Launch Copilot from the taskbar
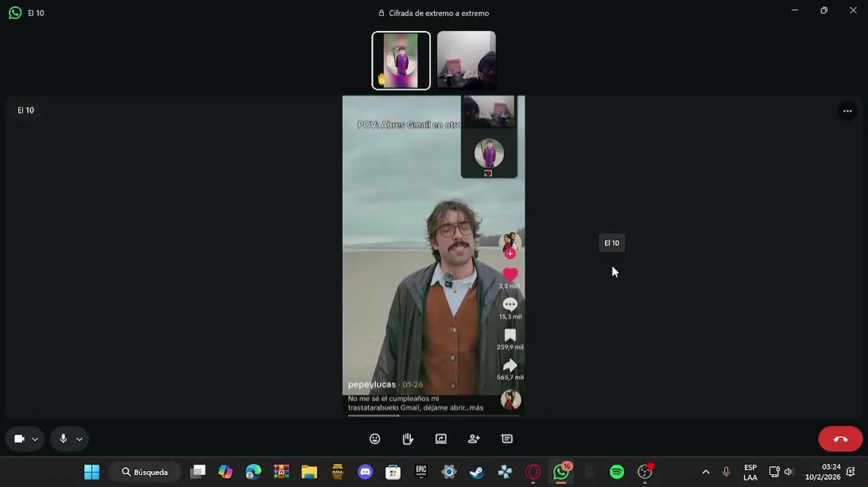This screenshot has height=487, width=868. click(x=225, y=472)
